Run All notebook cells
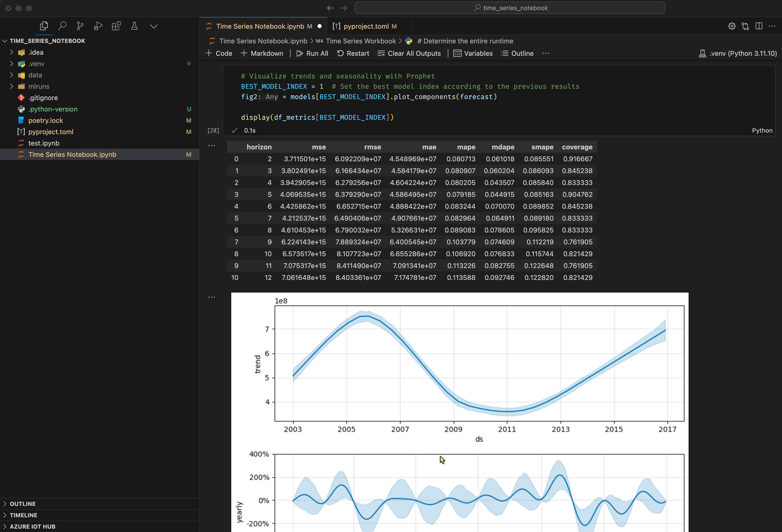The image size is (782, 532). pyautogui.click(x=312, y=53)
